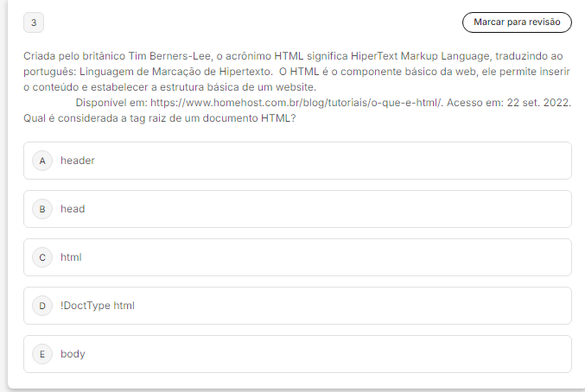Click the "Disponível em:" source label
Image resolution: width=585 pixels, height=392 pixels.
click(x=111, y=103)
